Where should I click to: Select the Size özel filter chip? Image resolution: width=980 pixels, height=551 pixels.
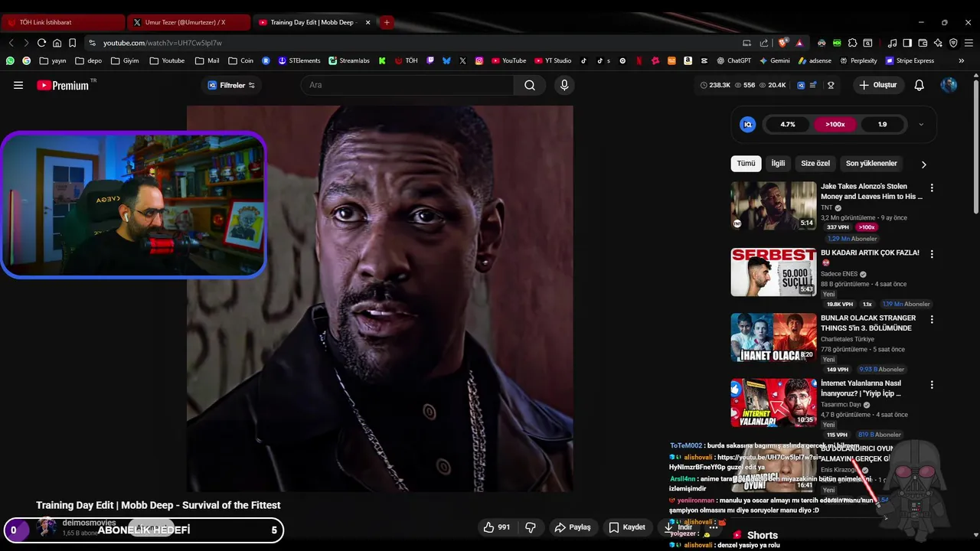[815, 164]
